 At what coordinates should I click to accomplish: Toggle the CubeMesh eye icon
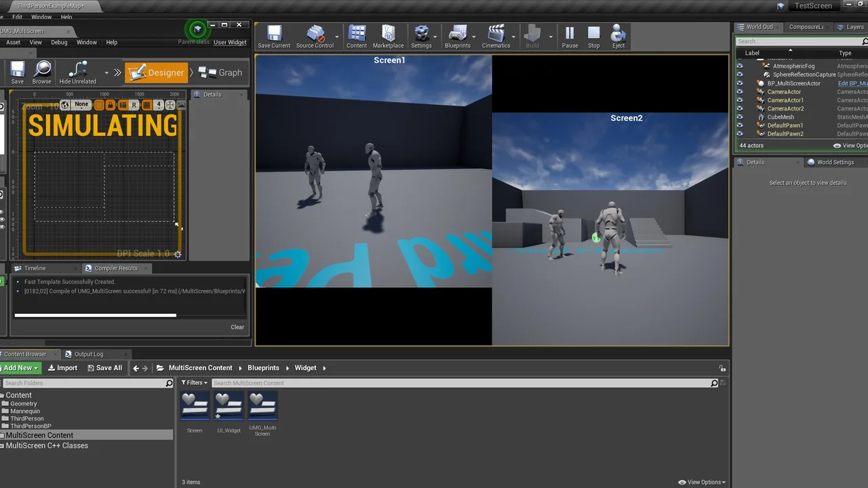click(x=739, y=117)
